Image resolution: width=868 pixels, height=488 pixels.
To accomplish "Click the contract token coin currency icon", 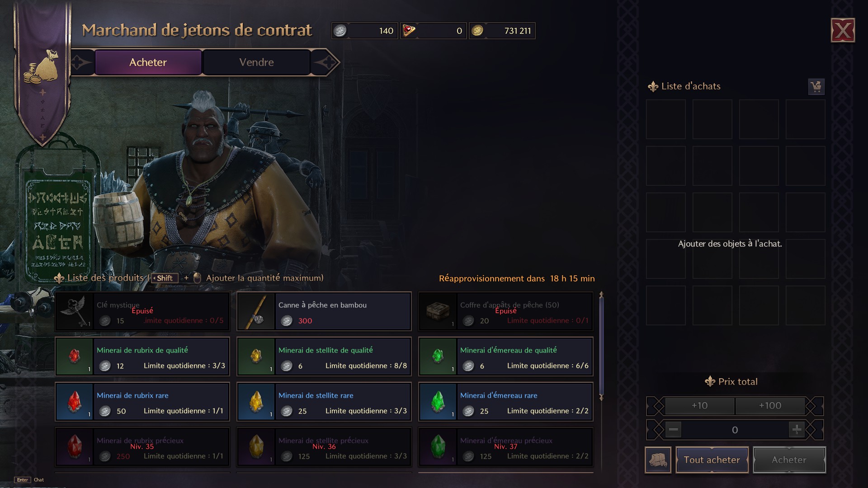I will pyautogui.click(x=340, y=31).
